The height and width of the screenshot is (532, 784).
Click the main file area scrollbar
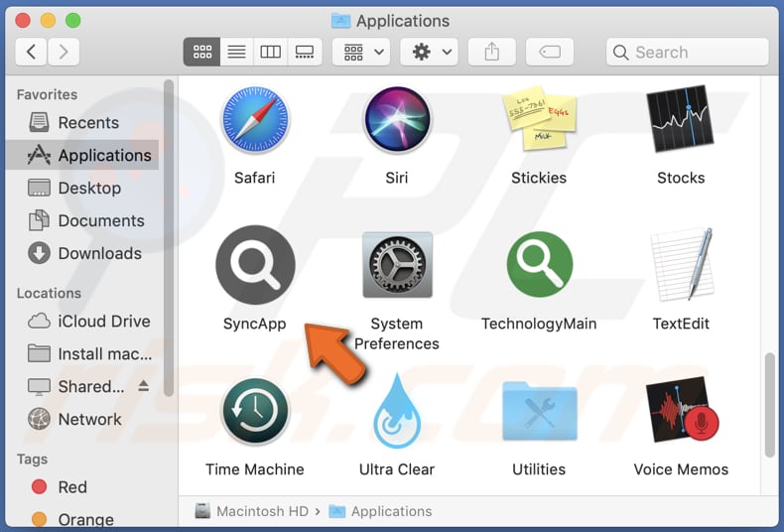click(769, 405)
